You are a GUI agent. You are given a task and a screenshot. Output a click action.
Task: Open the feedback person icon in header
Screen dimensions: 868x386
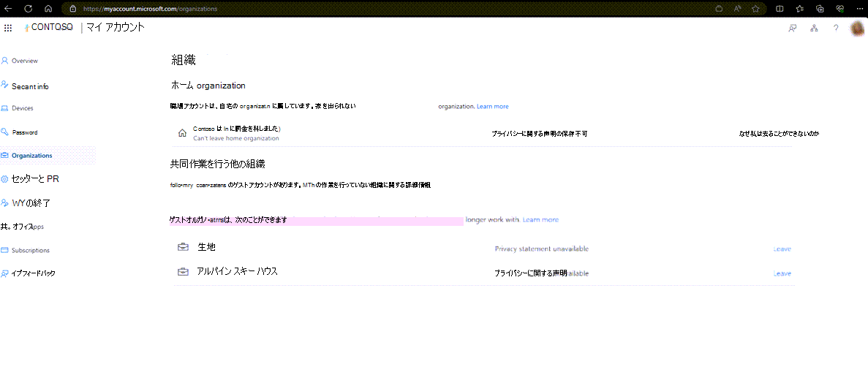[792, 29]
